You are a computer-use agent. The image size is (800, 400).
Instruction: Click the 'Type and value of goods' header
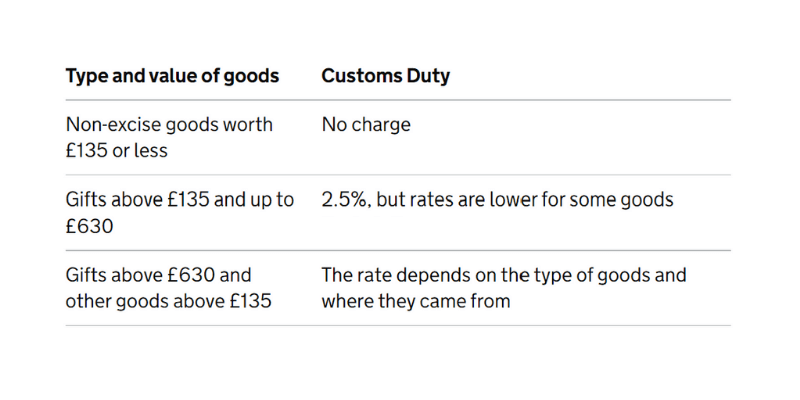pyautogui.click(x=172, y=76)
